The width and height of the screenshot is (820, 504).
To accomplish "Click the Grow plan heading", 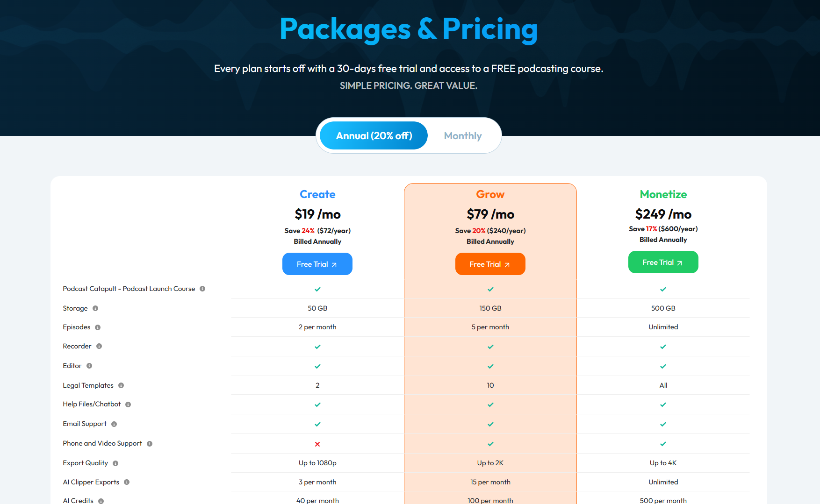I will 490,194.
